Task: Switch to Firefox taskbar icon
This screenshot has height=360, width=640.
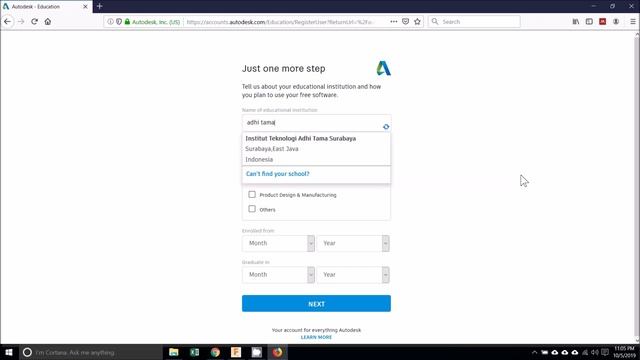Action: 277,352
